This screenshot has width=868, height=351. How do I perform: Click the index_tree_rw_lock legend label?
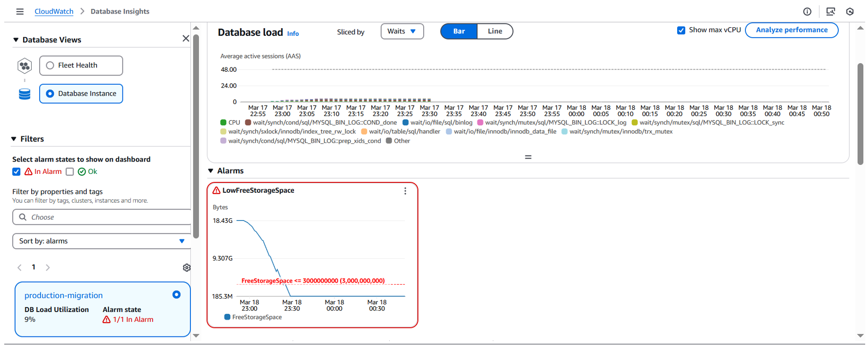(292, 131)
